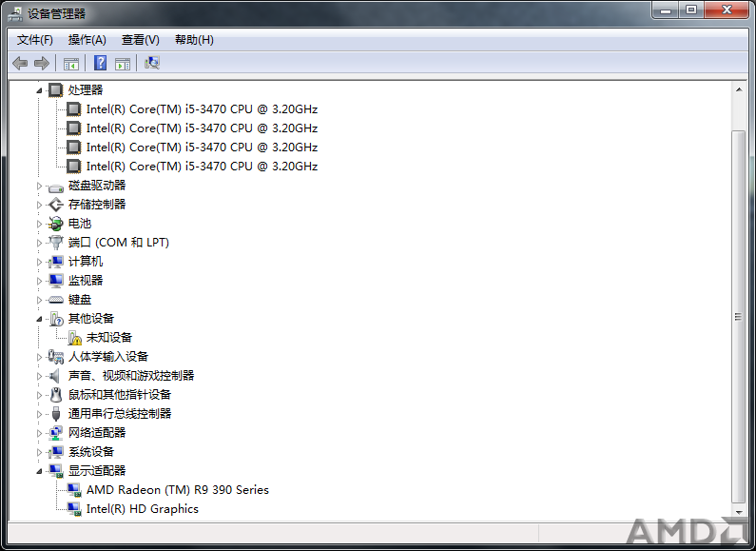Expand the 键盘 node
Image resolution: width=756 pixels, height=551 pixels.
coord(39,300)
